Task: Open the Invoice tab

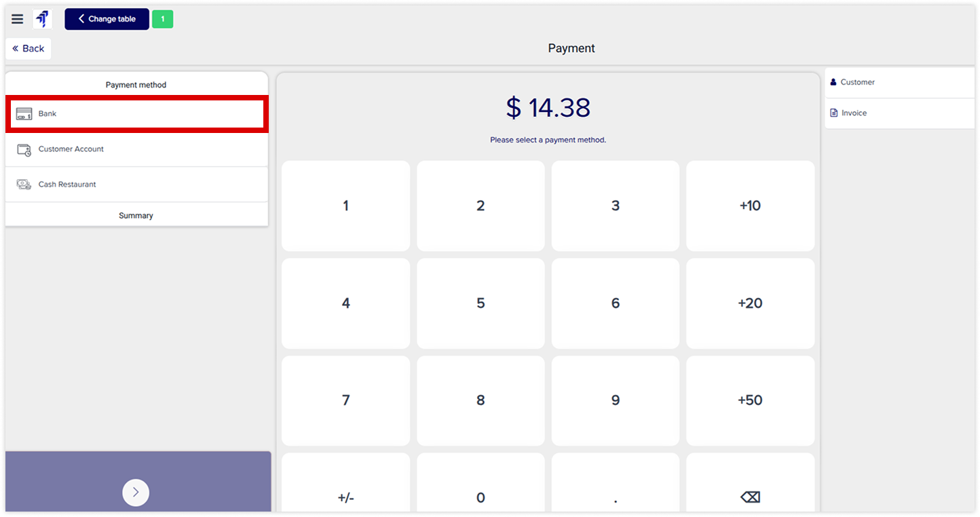Action: tap(854, 113)
